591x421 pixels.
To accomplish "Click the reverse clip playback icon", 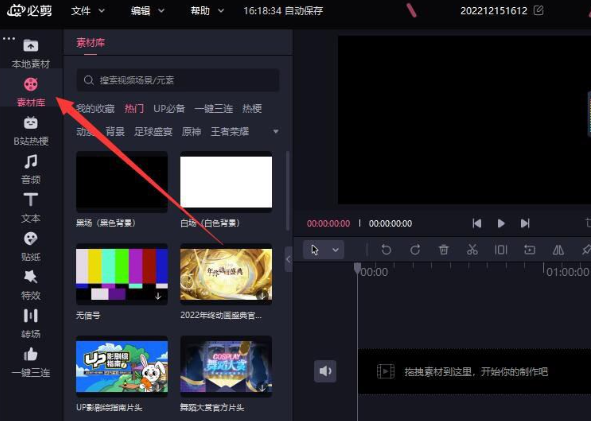I will (530, 250).
